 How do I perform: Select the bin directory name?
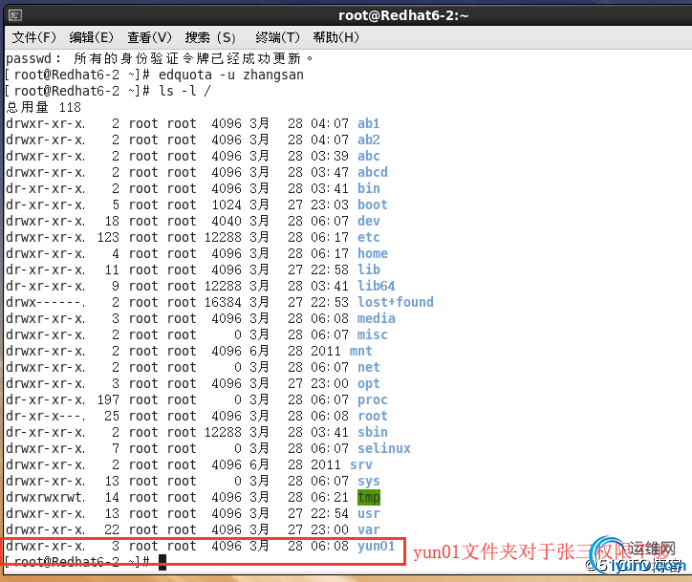point(369,188)
